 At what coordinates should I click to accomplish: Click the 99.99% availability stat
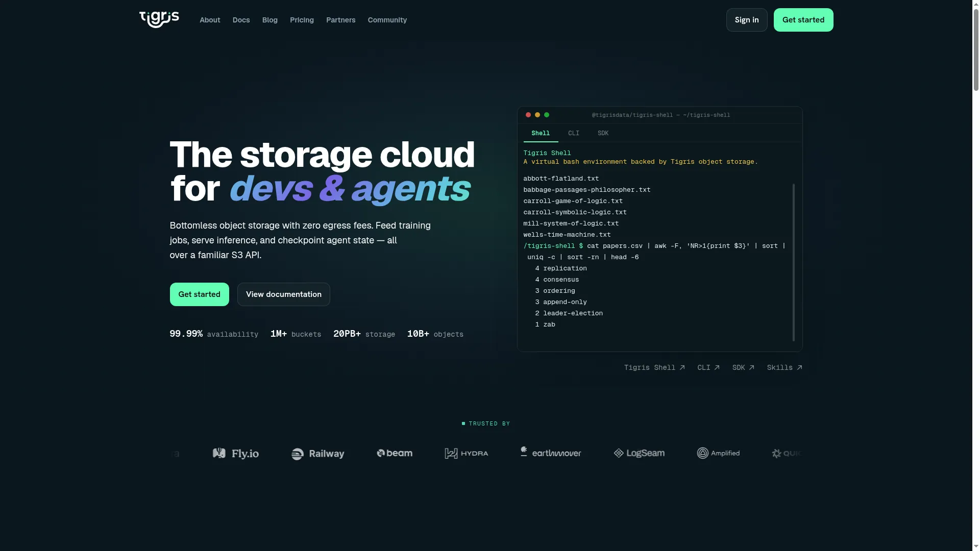click(214, 334)
